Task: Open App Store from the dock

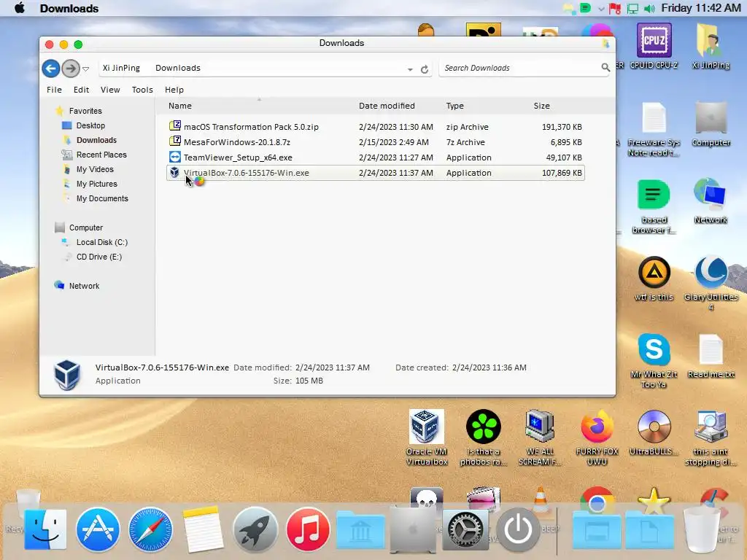Action: click(x=98, y=529)
